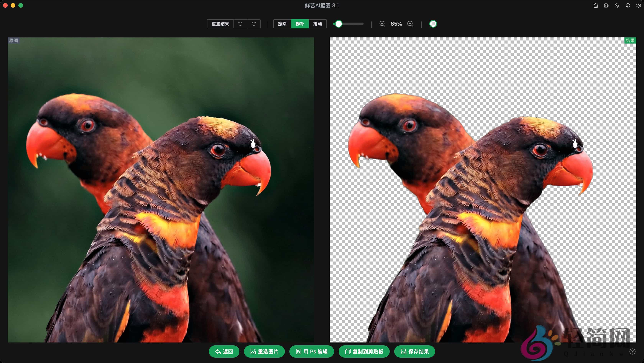The image size is (644, 363).
Task: Click the redo arrow icon
Action: click(x=254, y=24)
